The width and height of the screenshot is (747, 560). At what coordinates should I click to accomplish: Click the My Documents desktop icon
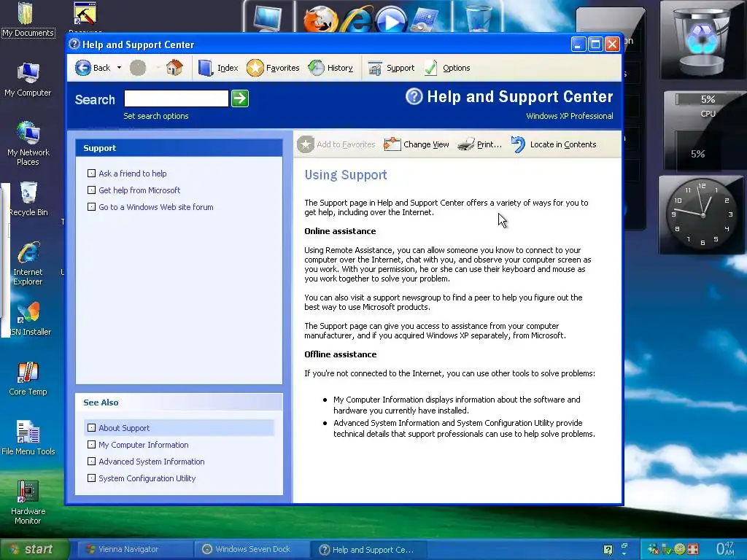pos(27,19)
